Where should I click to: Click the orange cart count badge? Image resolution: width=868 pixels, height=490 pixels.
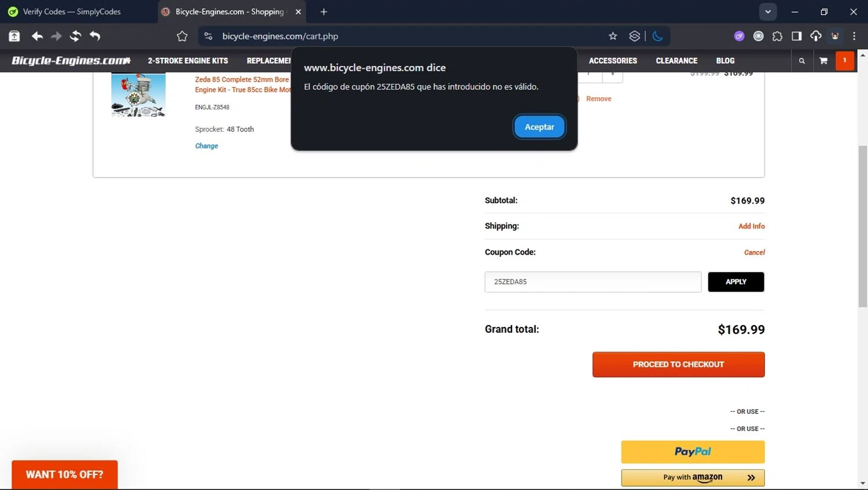click(x=845, y=61)
